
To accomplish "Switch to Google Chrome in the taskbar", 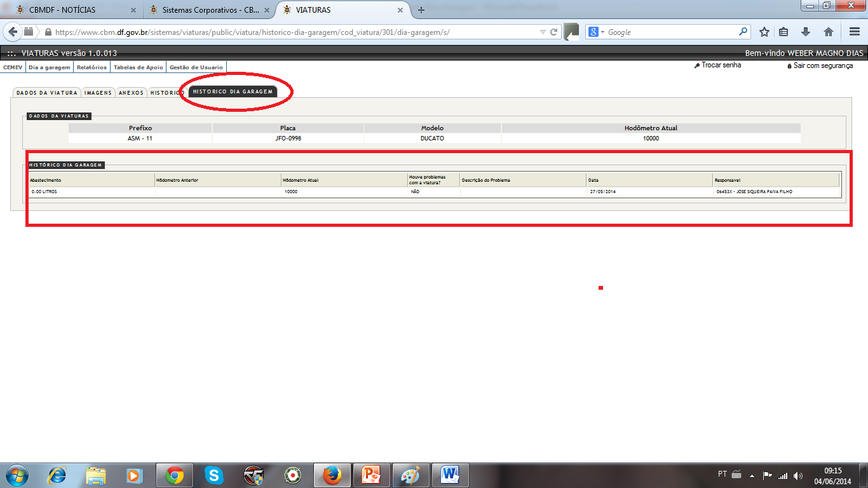I will pyautogui.click(x=175, y=475).
